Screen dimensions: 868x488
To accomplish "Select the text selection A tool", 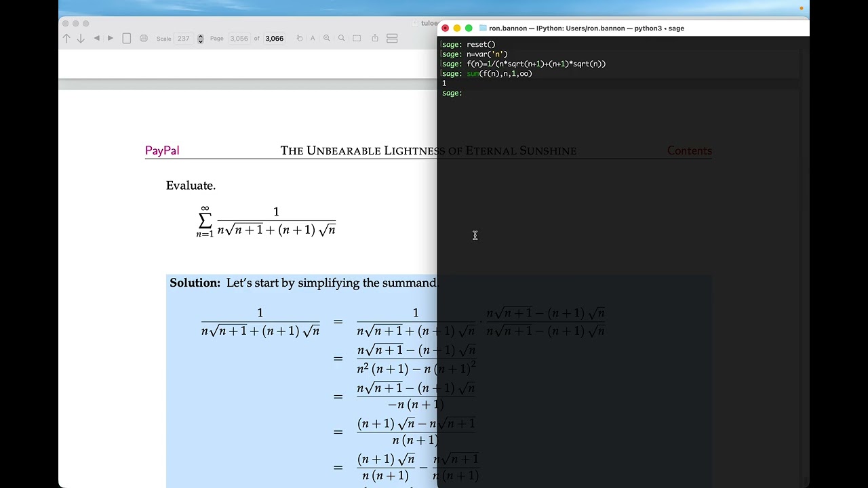I will (313, 39).
